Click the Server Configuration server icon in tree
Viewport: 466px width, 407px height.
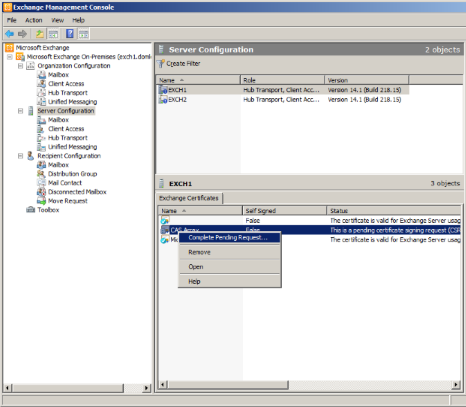coord(30,111)
